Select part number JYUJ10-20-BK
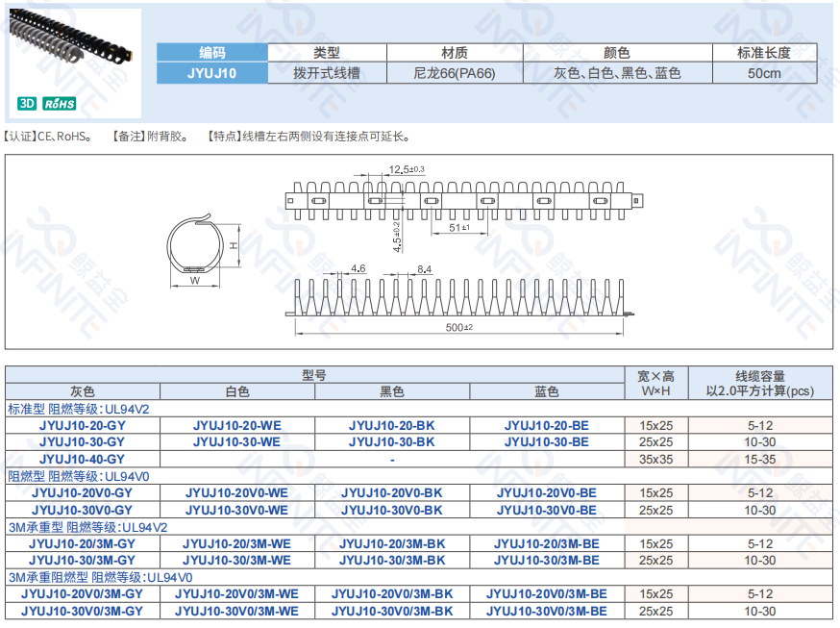The height and width of the screenshot is (628, 840). tap(392, 425)
